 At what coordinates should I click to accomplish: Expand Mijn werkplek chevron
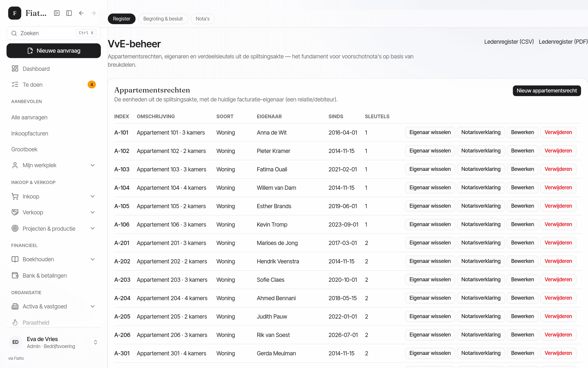93,165
